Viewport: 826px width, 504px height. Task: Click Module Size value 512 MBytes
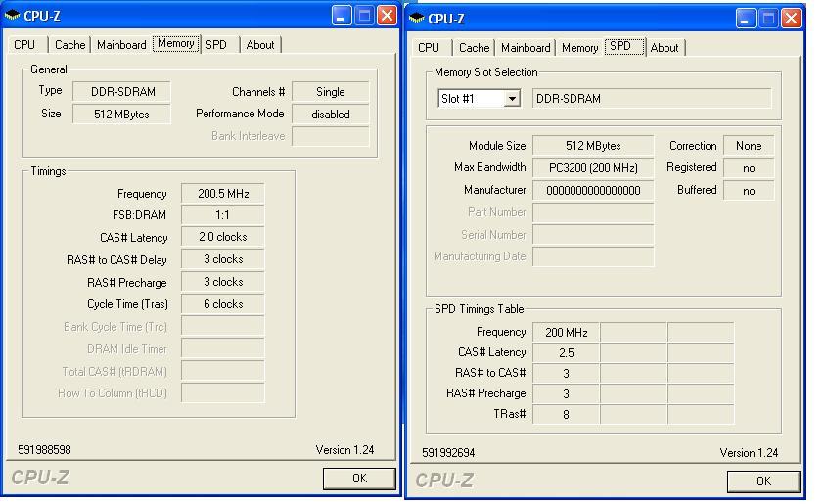tap(593, 146)
